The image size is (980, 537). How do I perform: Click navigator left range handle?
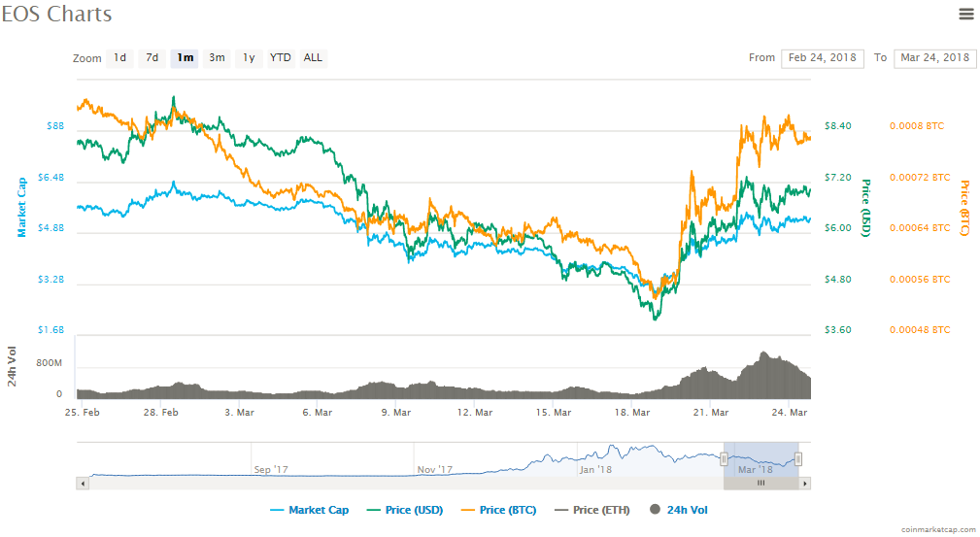point(724,459)
